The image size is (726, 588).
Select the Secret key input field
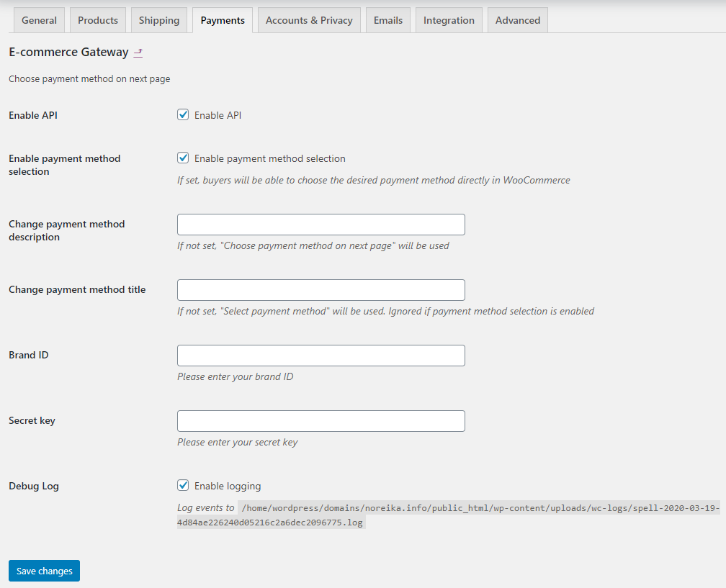click(321, 421)
